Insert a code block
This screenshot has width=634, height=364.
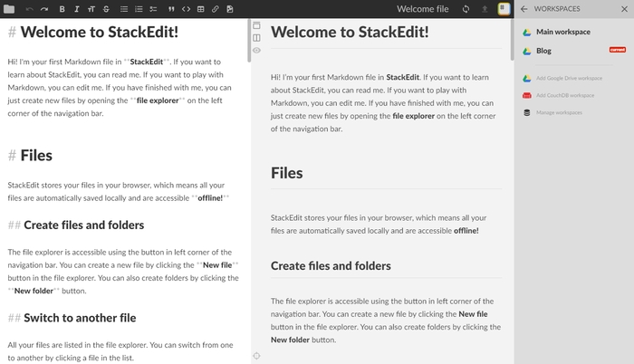click(186, 9)
